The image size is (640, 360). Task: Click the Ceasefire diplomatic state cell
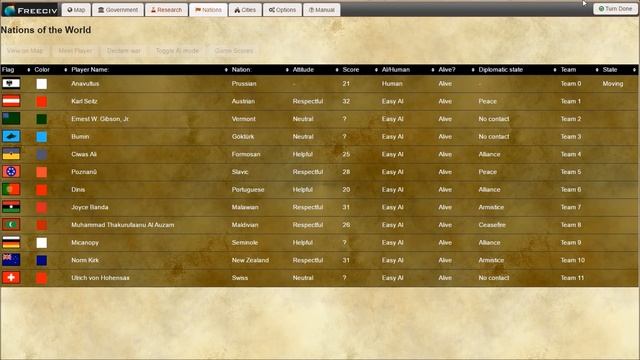point(492,225)
